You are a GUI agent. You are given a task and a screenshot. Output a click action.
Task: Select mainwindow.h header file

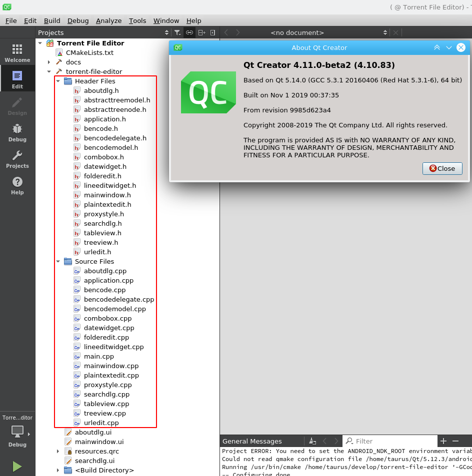pos(107,195)
